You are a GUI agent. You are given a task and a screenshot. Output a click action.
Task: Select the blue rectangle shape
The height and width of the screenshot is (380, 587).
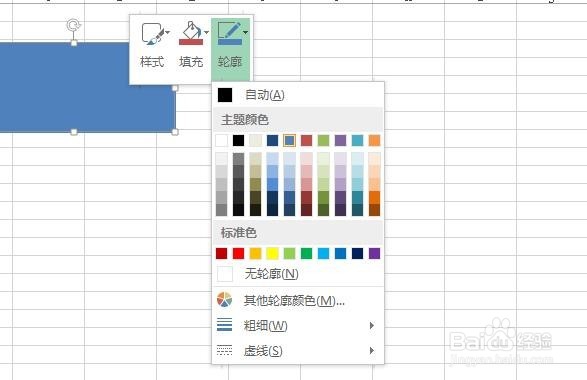click(88, 88)
